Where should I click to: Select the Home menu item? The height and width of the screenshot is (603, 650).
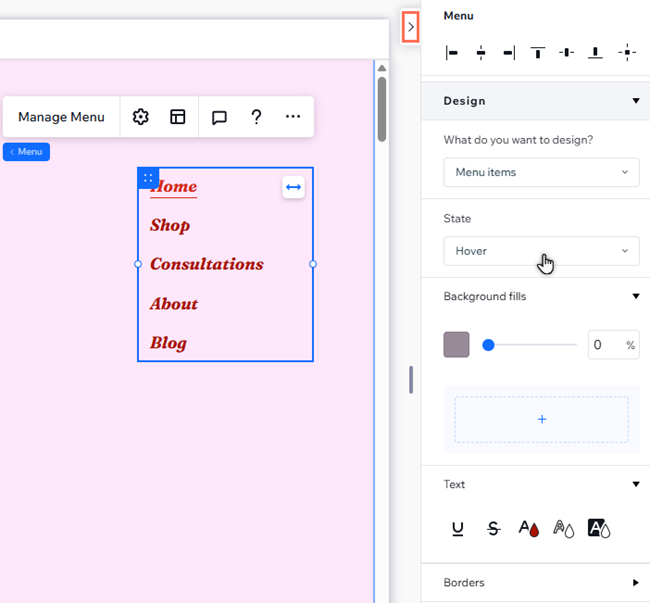pos(174,186)
